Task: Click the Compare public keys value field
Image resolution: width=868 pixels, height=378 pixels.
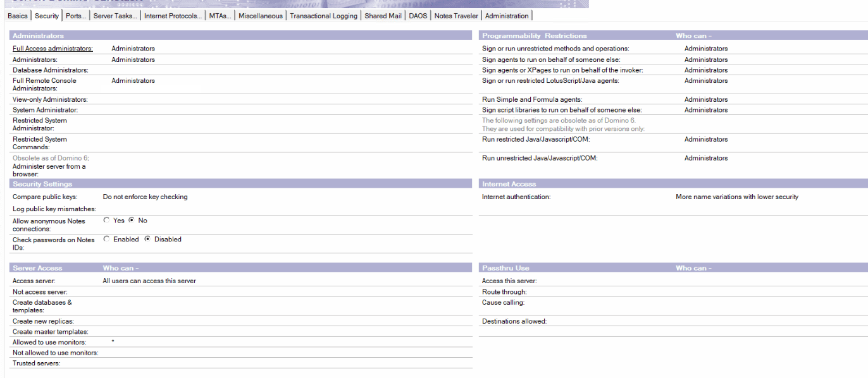Action: [145, 197]
